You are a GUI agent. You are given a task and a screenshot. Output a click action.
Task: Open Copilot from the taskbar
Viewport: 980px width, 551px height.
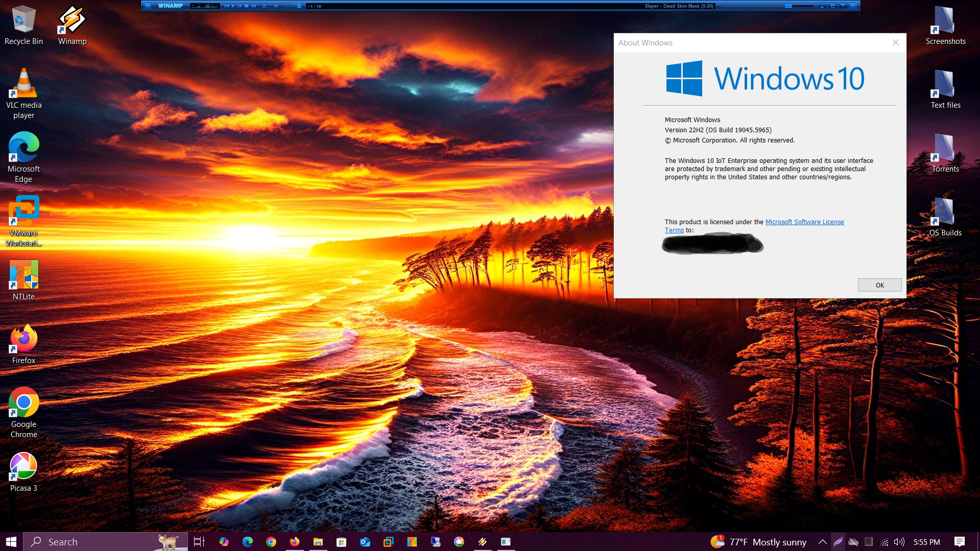[x=224, y=542]
